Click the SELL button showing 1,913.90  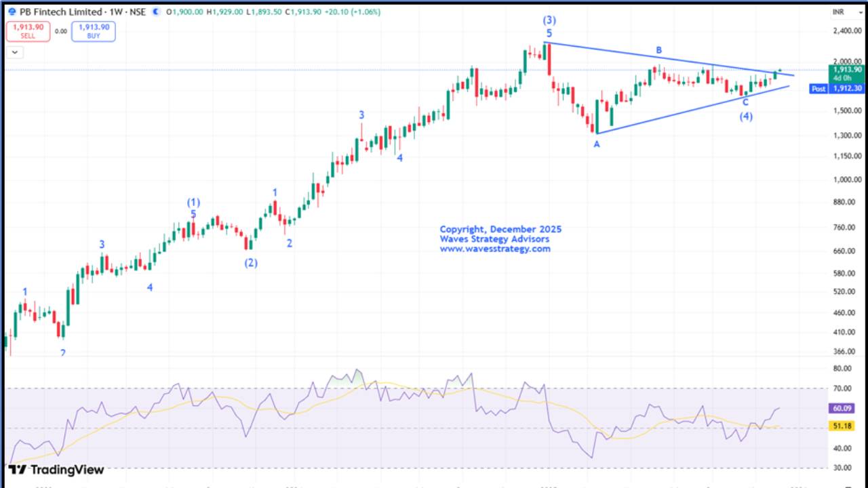pyautogui.click(x=28, y=30)
